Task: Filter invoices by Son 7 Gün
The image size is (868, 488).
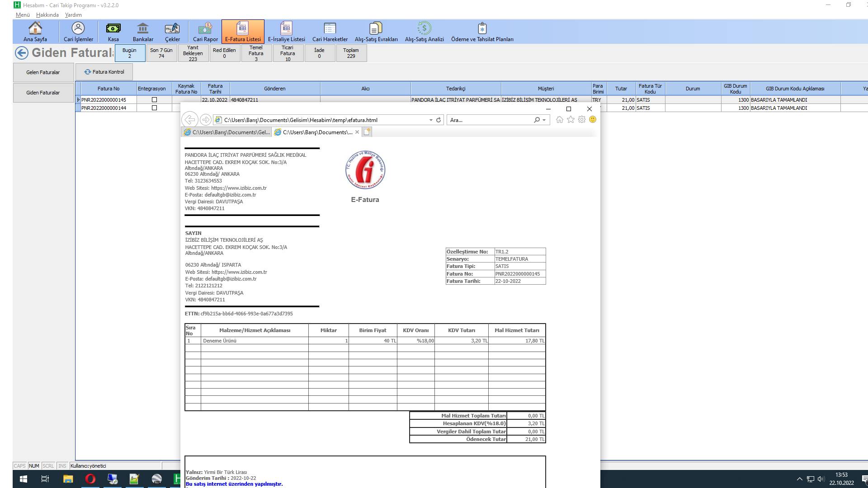Action: [x=161, y=53]
